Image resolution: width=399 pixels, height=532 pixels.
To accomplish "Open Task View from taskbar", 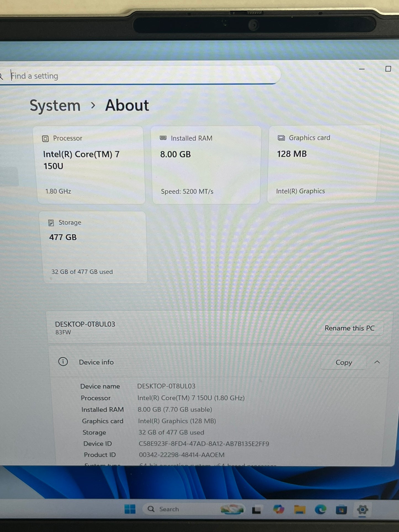I will coord(257,509).
